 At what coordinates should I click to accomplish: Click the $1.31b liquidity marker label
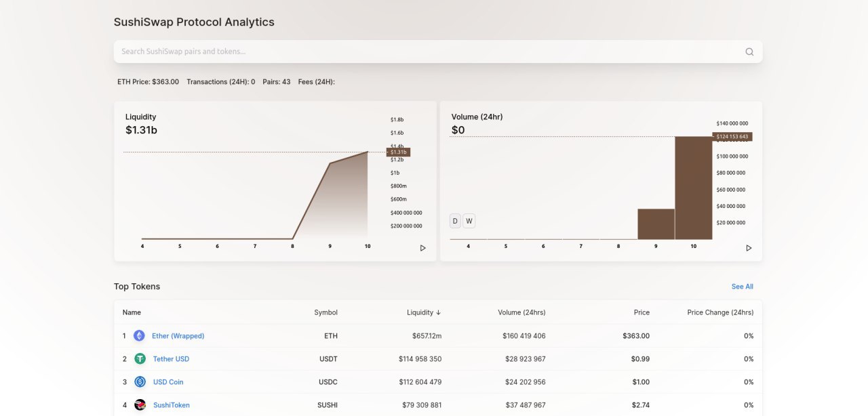coord(398,152)
